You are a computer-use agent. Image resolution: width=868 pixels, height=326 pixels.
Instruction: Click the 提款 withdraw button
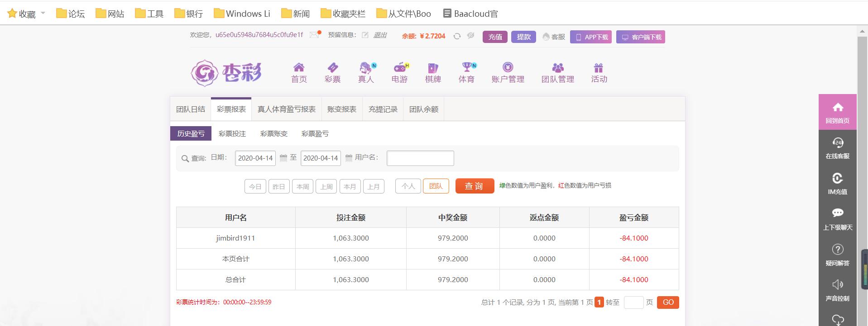point(523,37)
